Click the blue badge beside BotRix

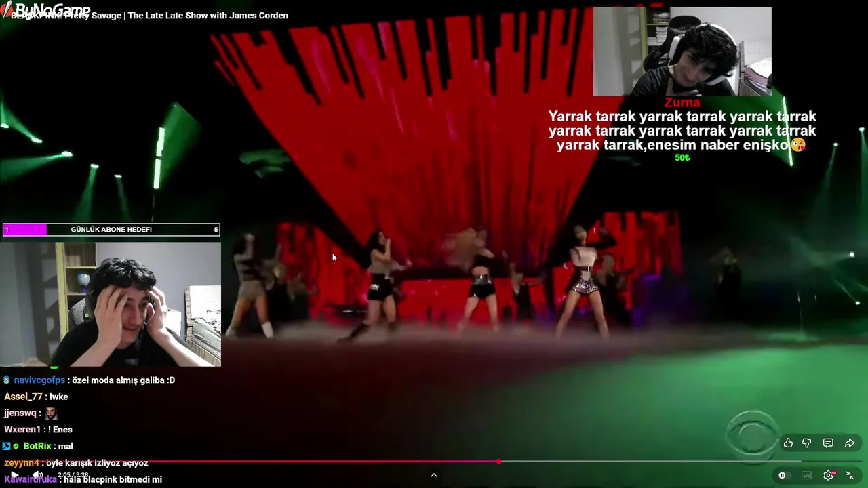(6, 446)
